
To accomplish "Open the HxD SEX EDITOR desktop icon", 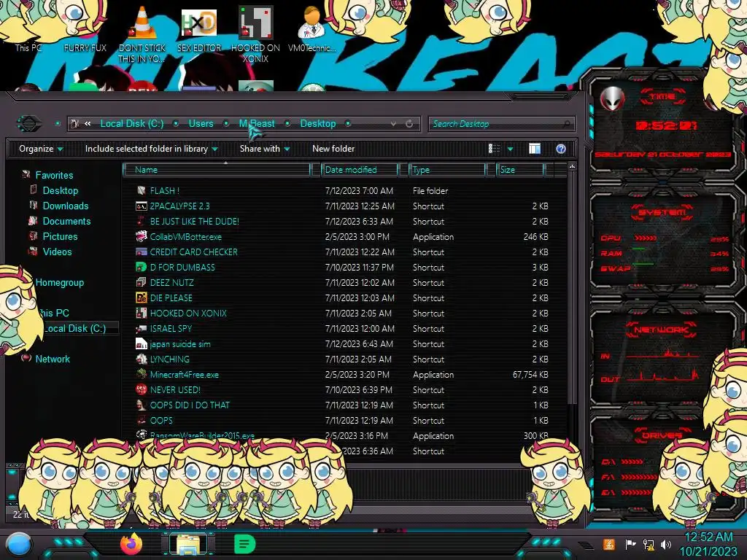I will tap(199, 23).
